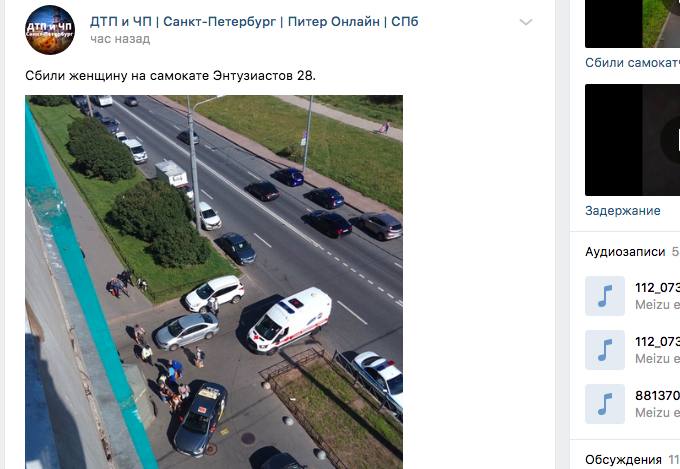The image size is (680, 469).
Task: Select the '881370' audio track title
Action: coord(657,396)
